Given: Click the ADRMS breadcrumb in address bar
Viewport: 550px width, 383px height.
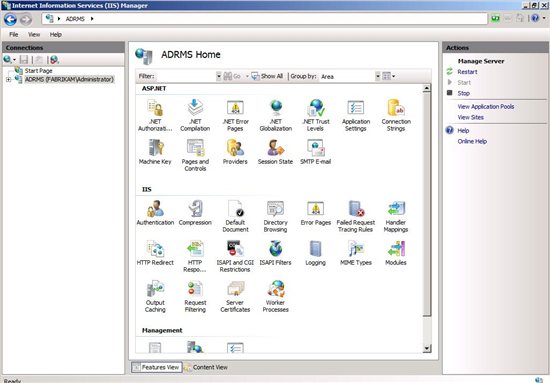Looking at the screenshot, I should 75,19.
